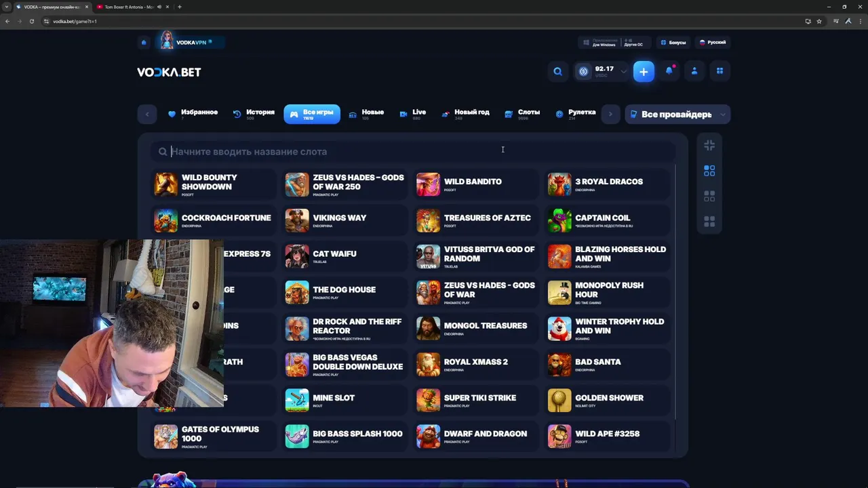This screenshot has height=488, width=868.
Task: Launch Royal Xmass 2 slot
Action: (475, 365)
